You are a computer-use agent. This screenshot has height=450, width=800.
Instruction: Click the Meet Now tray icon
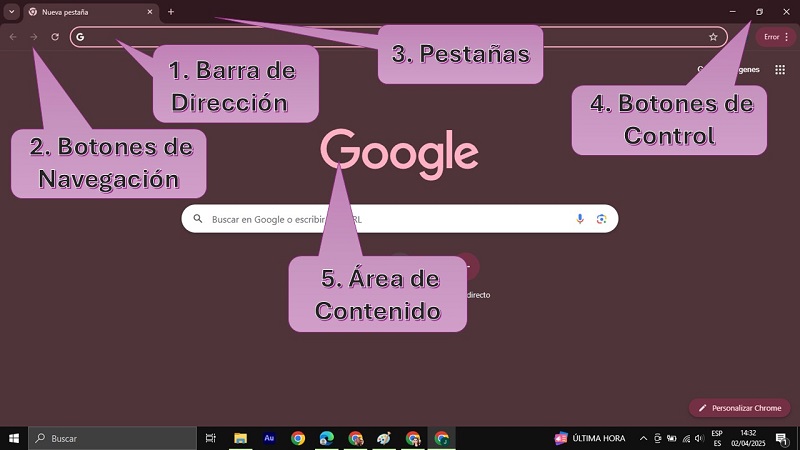click(x=658, y=438)
